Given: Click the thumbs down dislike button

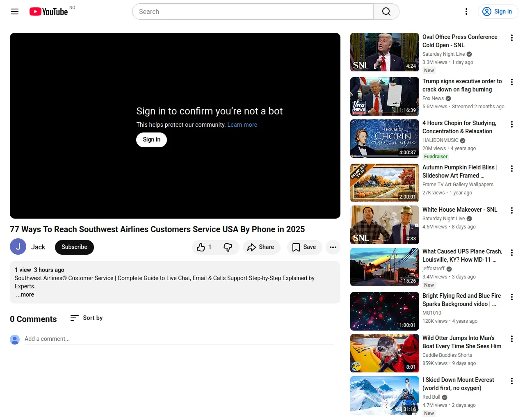Looking at the screenshot, I should 228,247.
